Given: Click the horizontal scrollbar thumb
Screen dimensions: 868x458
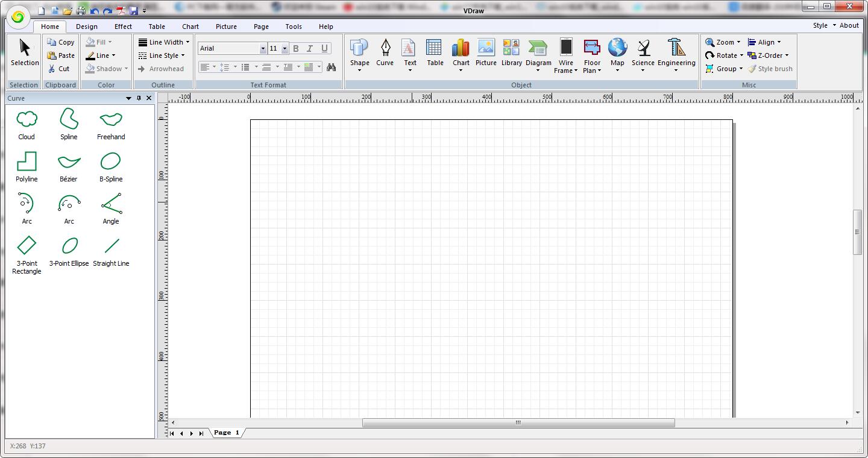Looking at the screenshot, I should (x=518, y=423).
